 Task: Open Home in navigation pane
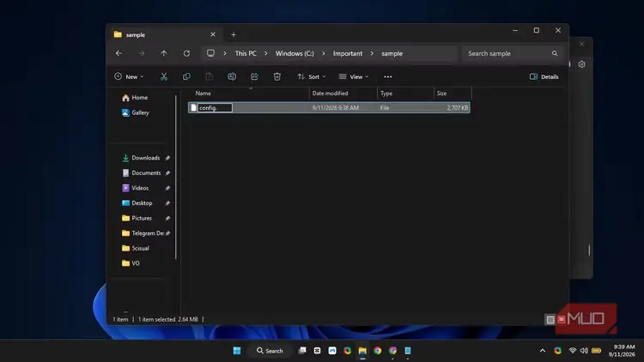(x=135, y=98)
